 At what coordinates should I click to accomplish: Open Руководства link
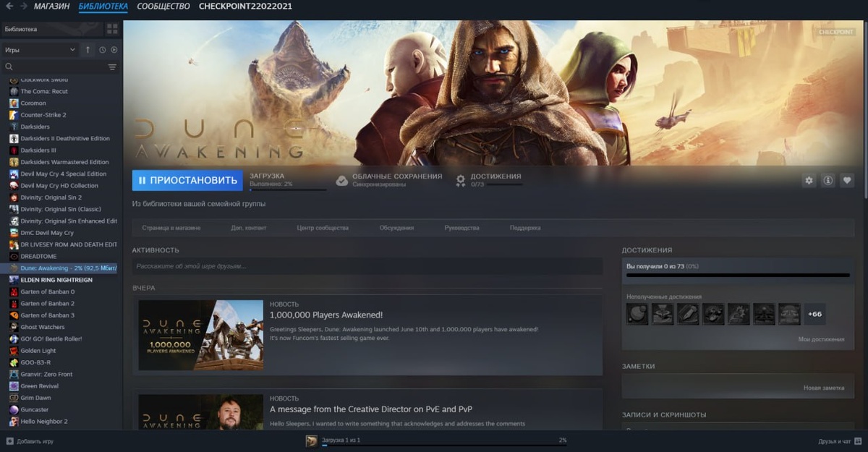tap(461, 228)
